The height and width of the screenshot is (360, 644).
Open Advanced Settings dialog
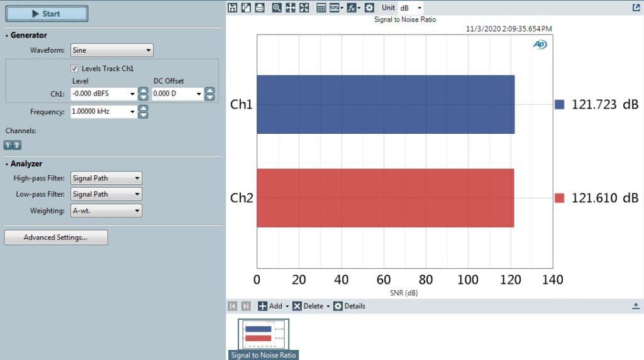pyautogui.click(x=56, y=237)
